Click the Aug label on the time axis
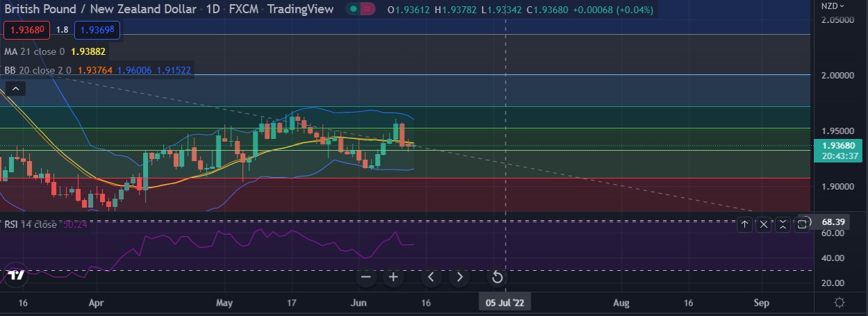Image resolution: width=868 pixels, height=316 pixels. point(621,303)
